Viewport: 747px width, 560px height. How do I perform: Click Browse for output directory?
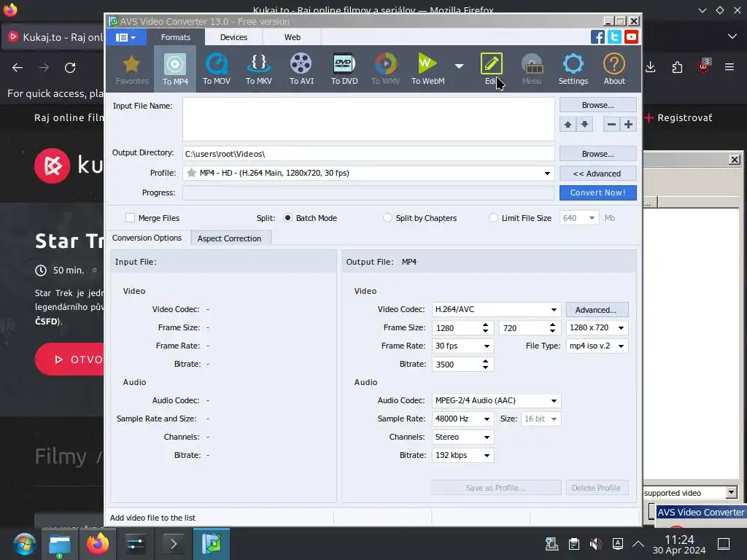[598, 154]
